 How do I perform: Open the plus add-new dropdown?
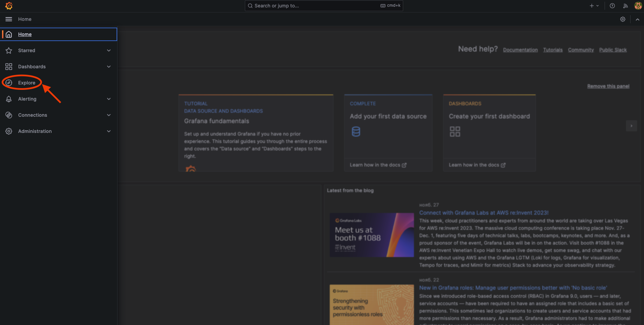coord(594,6)
